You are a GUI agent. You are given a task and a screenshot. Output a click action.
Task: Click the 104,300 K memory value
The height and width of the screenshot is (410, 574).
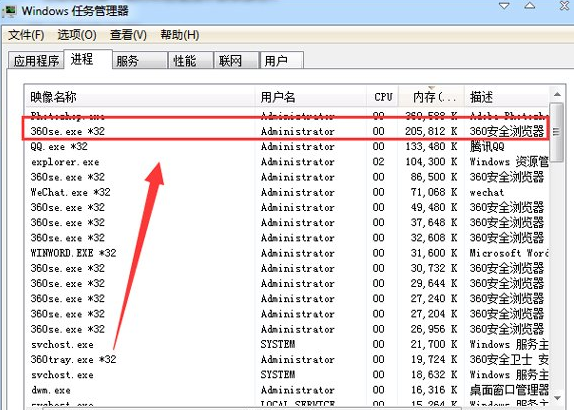click(431, 162)
